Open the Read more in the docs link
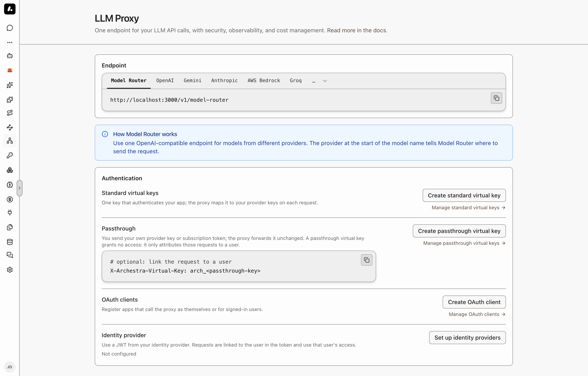 (x=357, y=30)
